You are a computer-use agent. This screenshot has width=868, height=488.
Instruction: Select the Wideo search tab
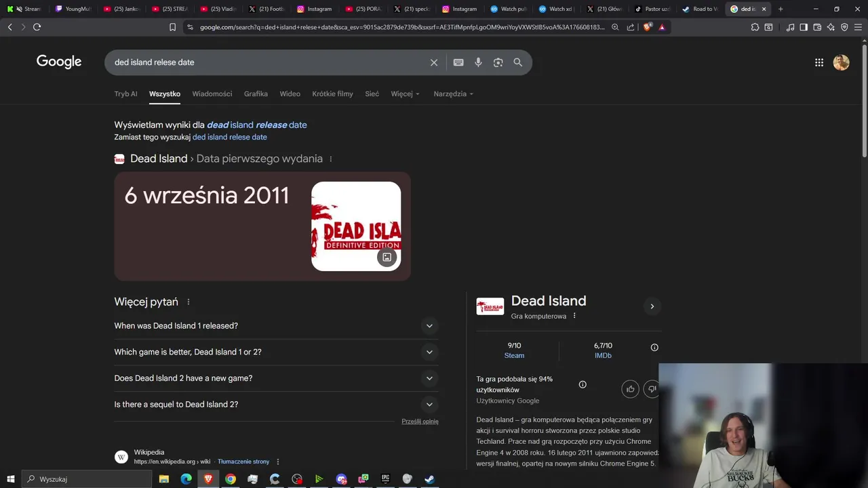pyautogui.click(x=290, y=94)
